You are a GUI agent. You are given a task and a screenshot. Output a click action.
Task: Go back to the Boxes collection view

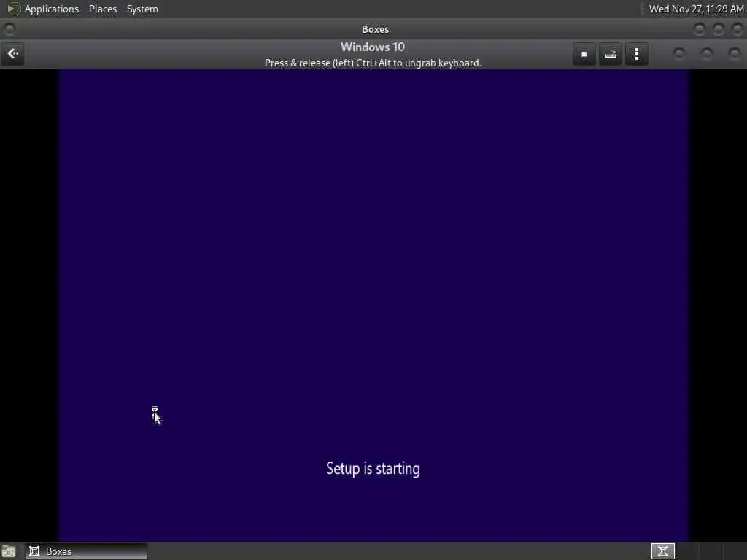(x=12, y=54)
